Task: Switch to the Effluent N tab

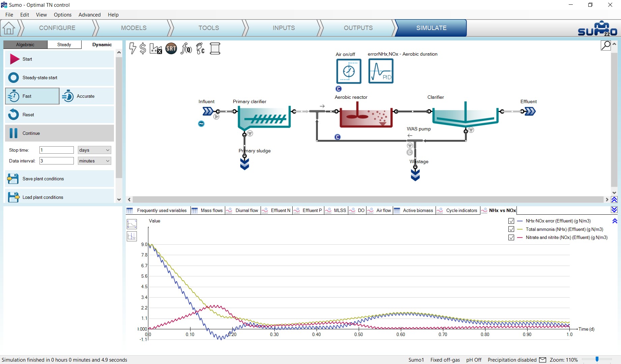Action: tap(276, 210)
